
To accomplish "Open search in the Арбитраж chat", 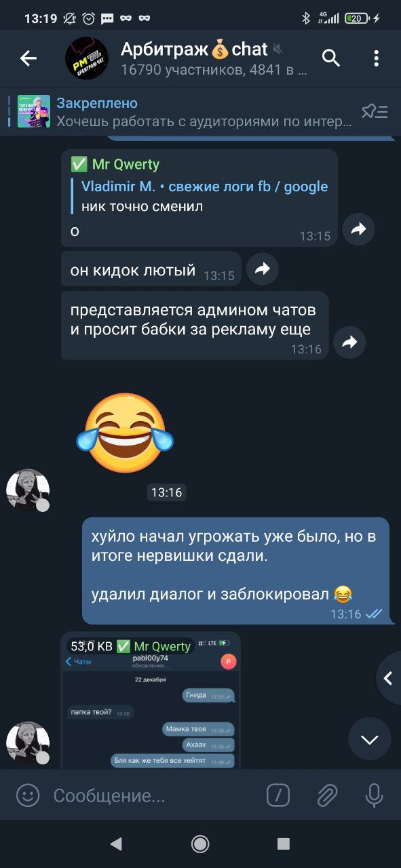I will (330, 59).
